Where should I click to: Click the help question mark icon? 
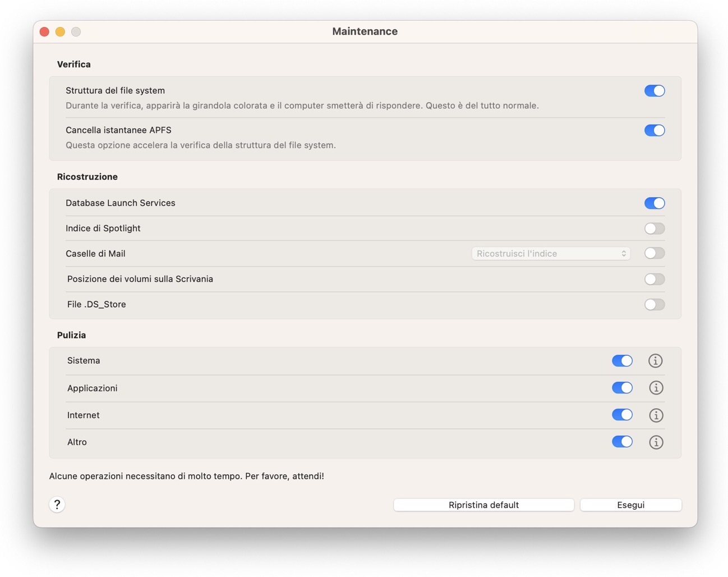57,505
